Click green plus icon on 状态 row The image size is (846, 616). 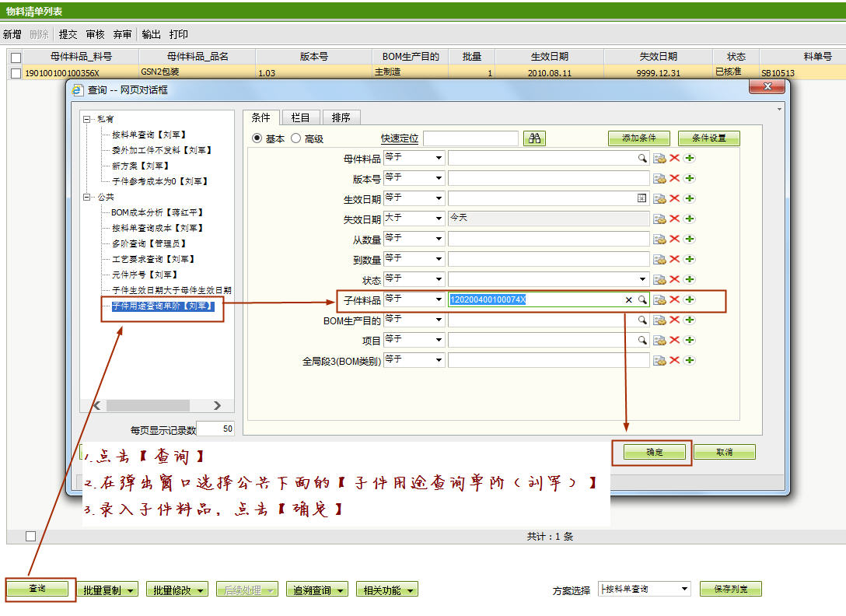(x=690, y=279)
